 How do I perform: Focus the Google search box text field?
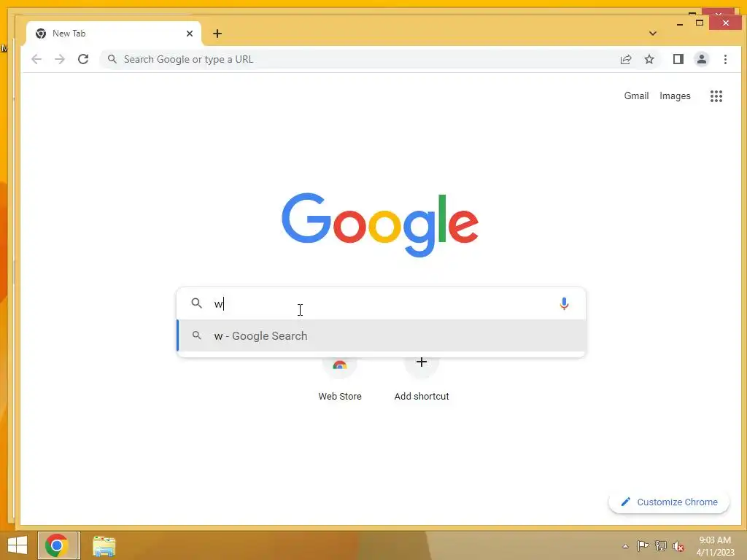[381, 303]
